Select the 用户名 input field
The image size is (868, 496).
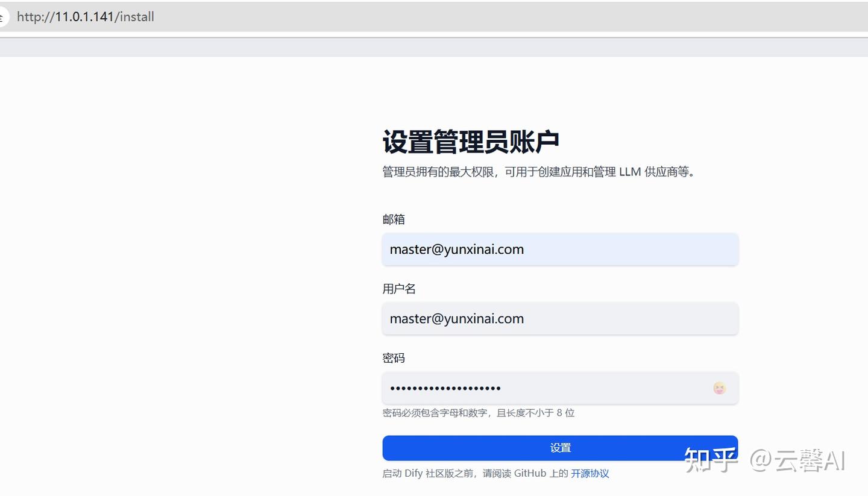(559, 318)
